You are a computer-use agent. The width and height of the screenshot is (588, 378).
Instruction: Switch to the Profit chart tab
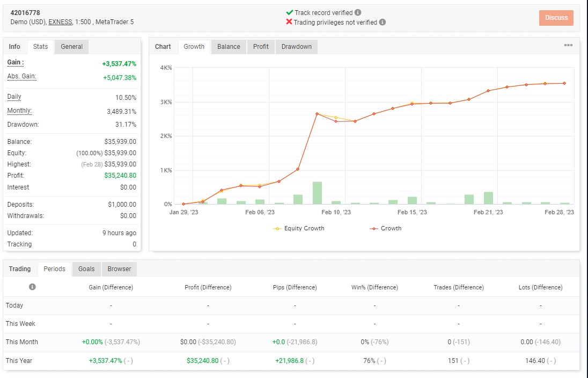261,47
